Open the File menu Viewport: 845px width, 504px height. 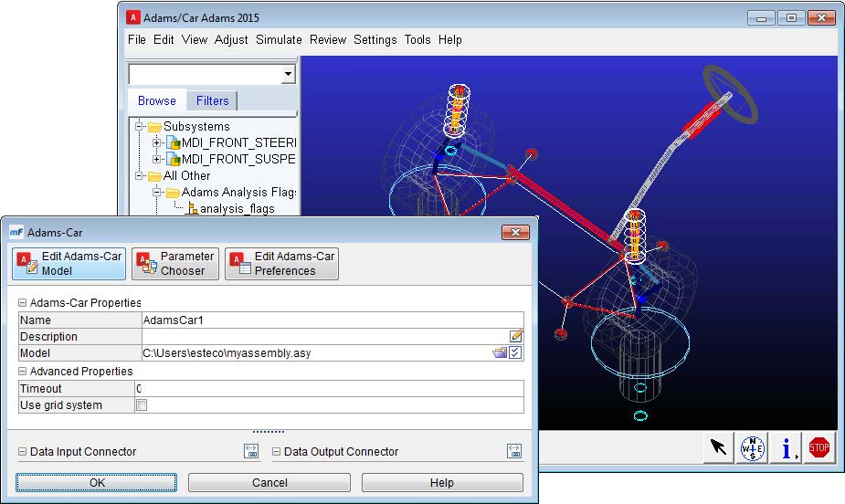pos(137,40)
